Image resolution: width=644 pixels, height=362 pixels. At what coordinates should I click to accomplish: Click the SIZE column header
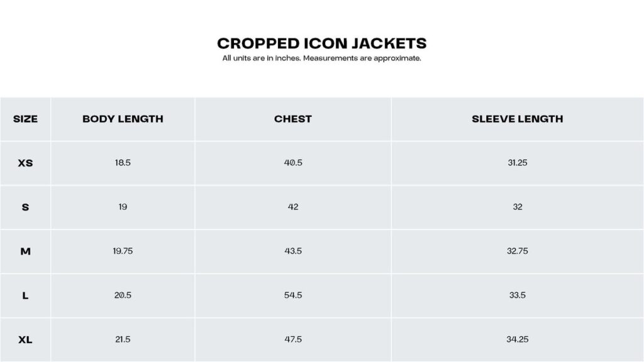[x=25, y=119]
